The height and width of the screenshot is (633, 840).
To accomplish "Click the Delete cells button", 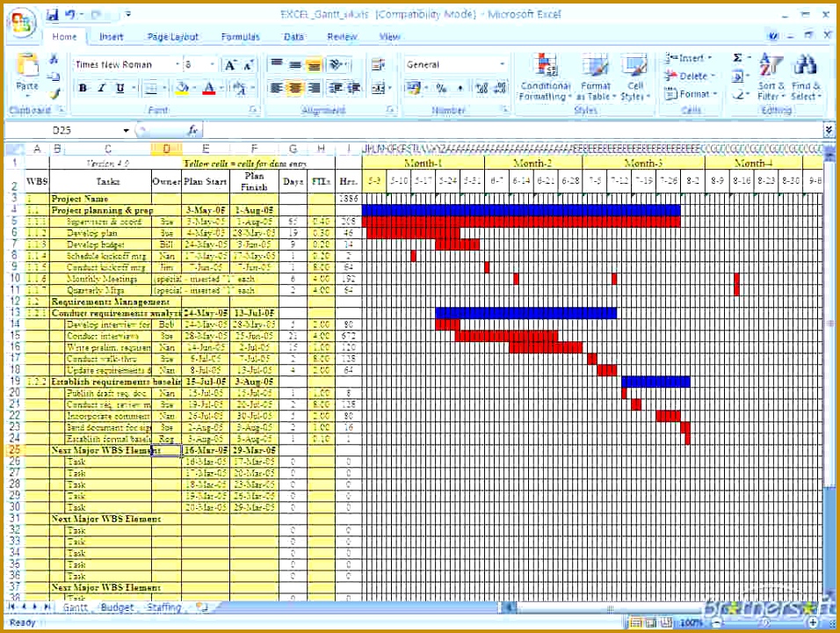I will (x=691, y=75).
